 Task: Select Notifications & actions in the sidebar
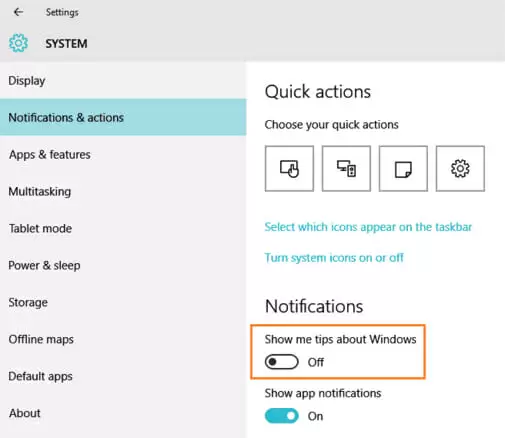pyautogui.click(x=123, y=117)
